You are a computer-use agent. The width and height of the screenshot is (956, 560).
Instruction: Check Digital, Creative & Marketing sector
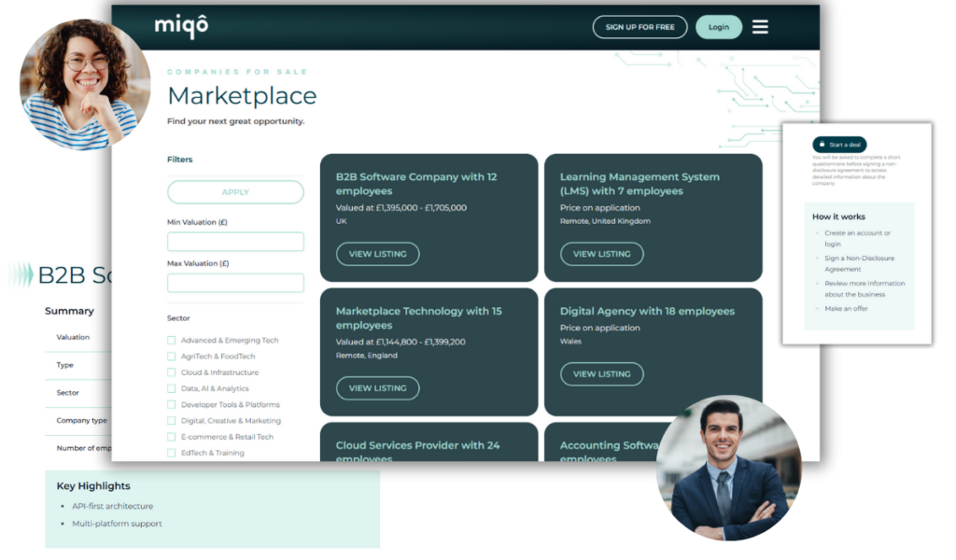coord(172,420)
